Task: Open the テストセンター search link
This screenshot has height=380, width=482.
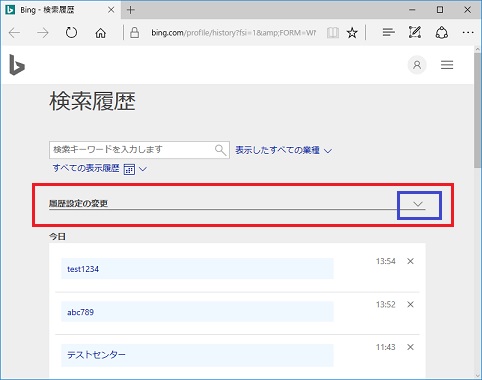Action: coord(96,355)
